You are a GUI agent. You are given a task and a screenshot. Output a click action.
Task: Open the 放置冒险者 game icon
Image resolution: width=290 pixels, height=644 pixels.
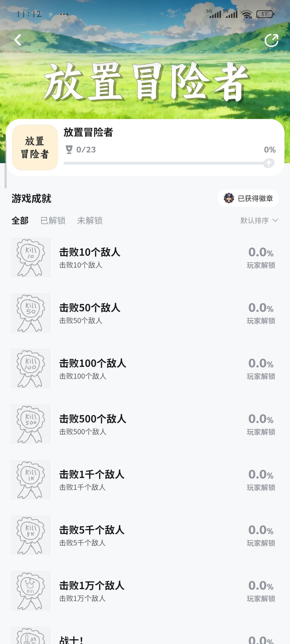tap(35, 147)
